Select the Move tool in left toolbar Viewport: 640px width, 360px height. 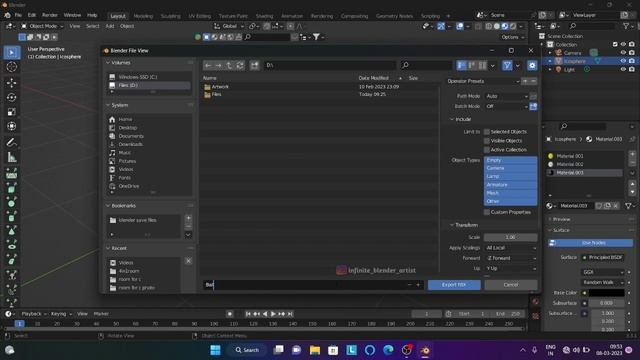coord(11,83)
